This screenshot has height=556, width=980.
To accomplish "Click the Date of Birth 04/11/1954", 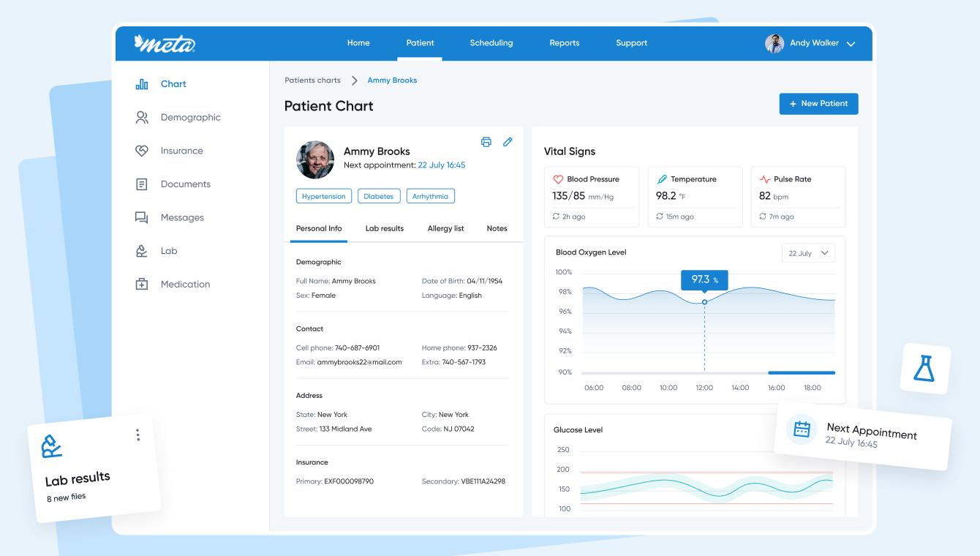I will pyautogui.click(x=485, y=281).
